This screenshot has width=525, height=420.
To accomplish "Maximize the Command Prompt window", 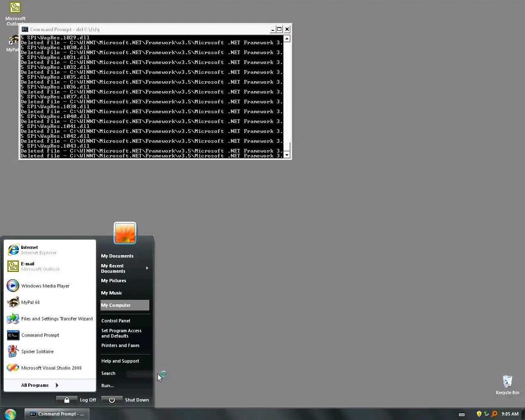I will pos(280,29).
